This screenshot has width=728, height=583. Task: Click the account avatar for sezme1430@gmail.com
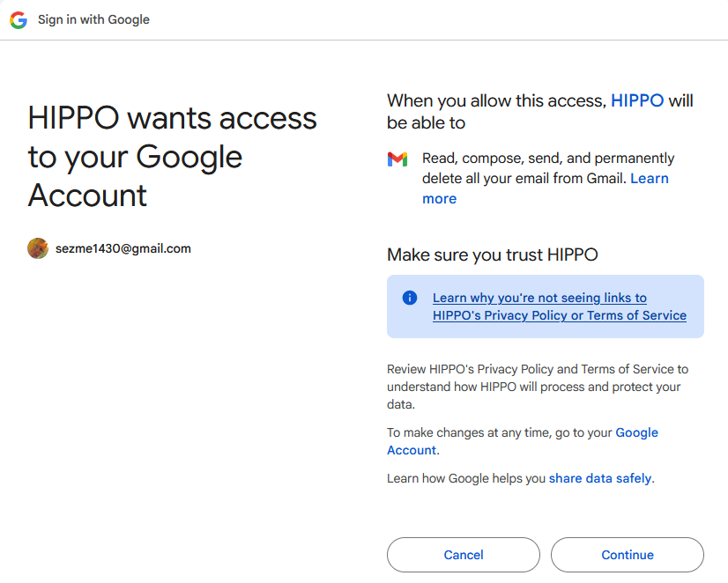pos(38,248)
